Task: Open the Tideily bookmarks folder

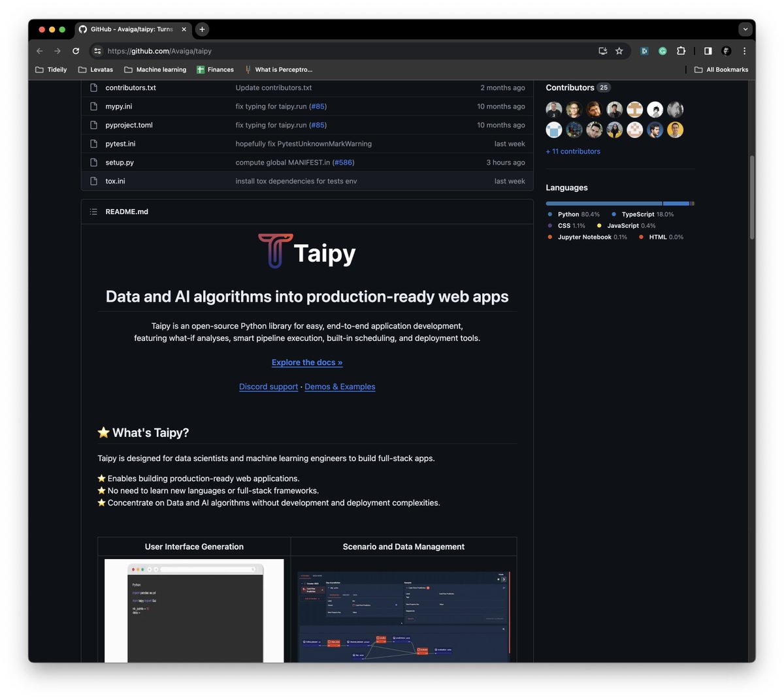Action: 51,70
